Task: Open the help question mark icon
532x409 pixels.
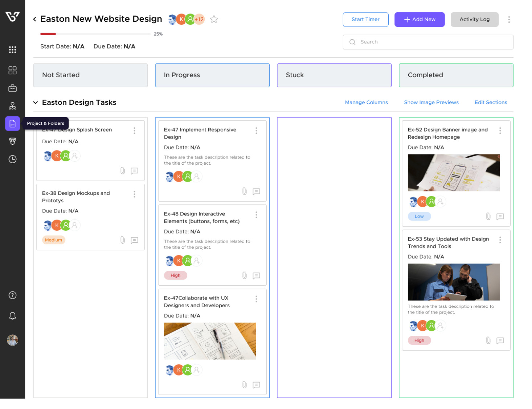Action: tap(12, 295)
